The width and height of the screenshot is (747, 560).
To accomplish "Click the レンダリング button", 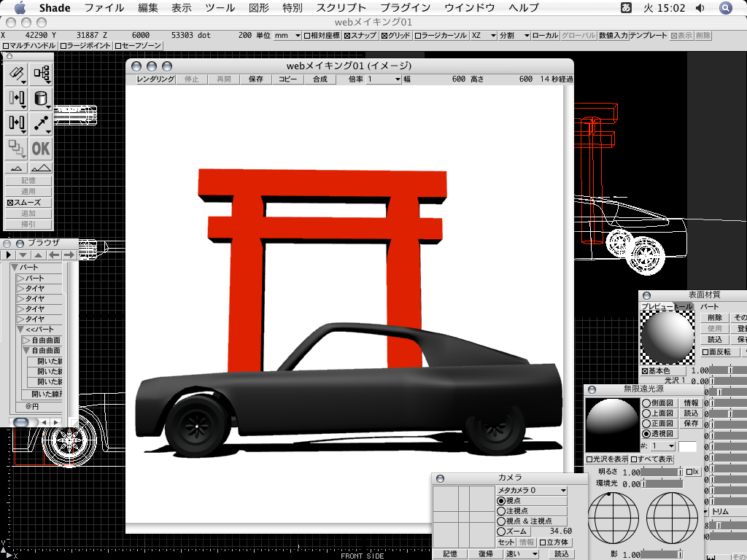I will (x=155, y=79).
